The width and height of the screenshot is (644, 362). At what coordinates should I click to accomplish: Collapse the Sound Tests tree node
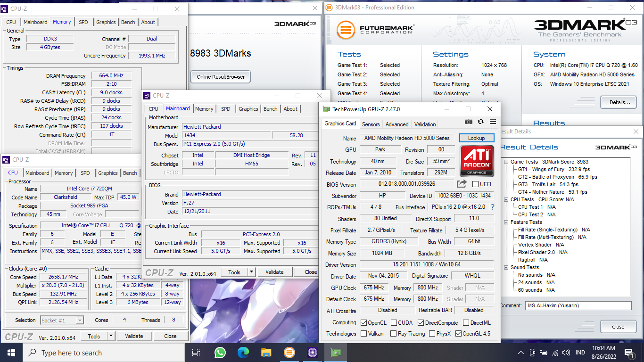coord(506,267)
